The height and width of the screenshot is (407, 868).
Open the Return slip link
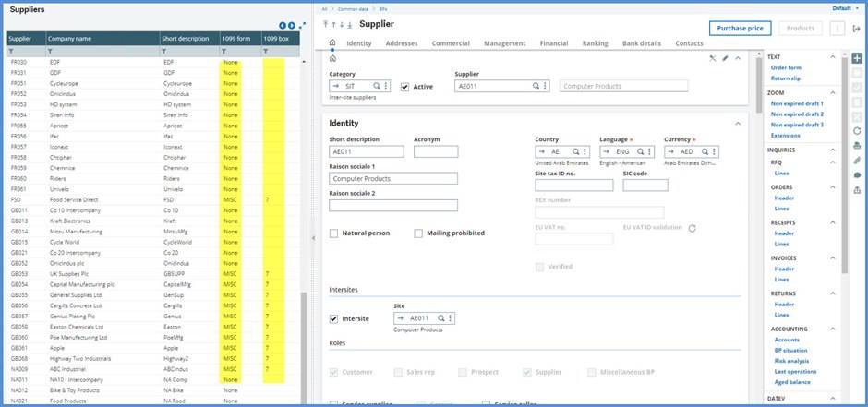786,78
